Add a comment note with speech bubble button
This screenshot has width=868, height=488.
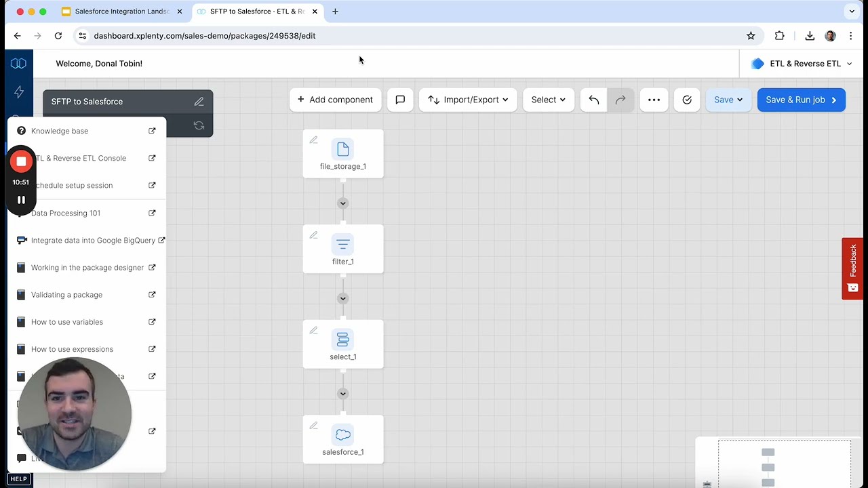[400, 100]
